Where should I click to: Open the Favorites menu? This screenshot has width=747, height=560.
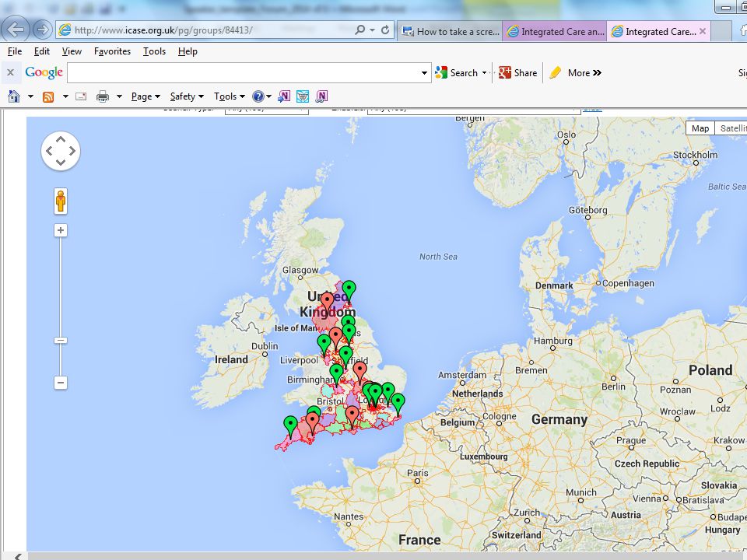pyautogui.click(x=112, y=51)
